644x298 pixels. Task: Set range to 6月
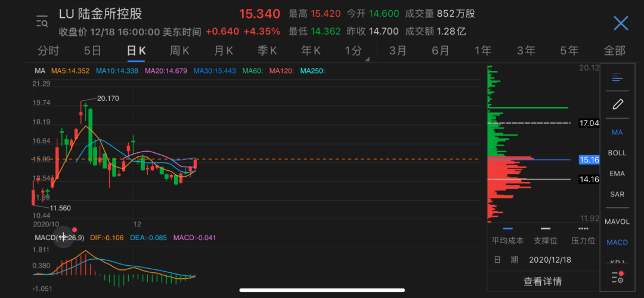click(440, 51)
